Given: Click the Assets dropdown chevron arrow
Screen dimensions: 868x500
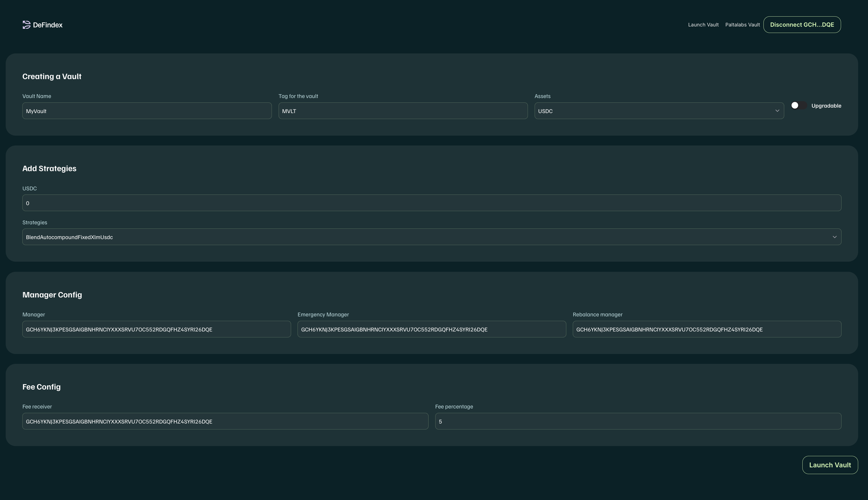Looking at the screenshot, I should click(777, 111).
